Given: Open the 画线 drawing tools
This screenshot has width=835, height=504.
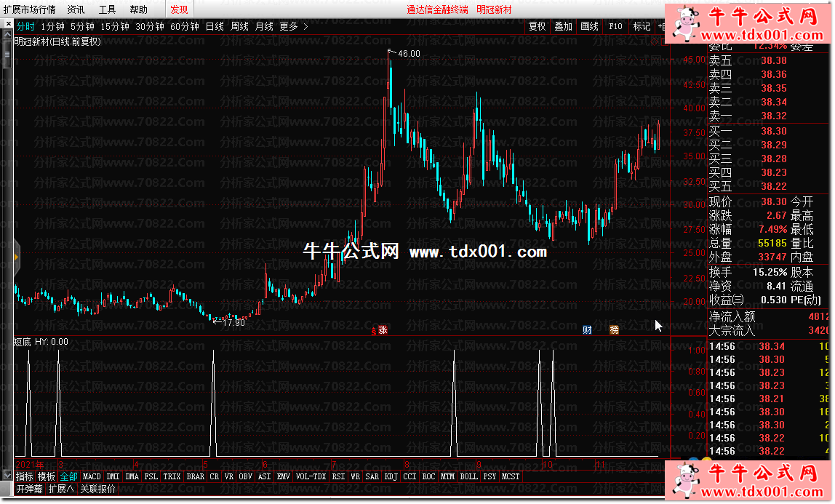Looking at the screenshot, I should pos(589,26).
